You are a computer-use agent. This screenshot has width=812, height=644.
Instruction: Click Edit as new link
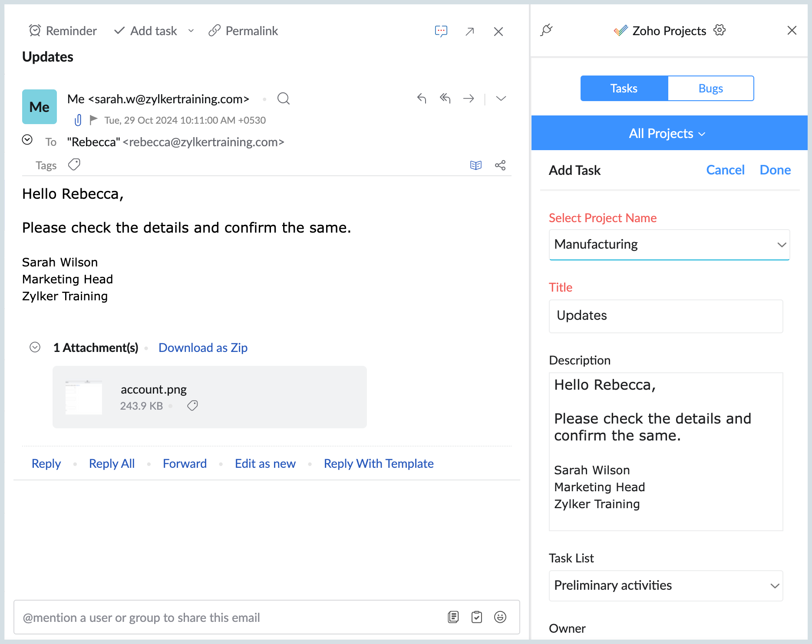click(265, 463)
